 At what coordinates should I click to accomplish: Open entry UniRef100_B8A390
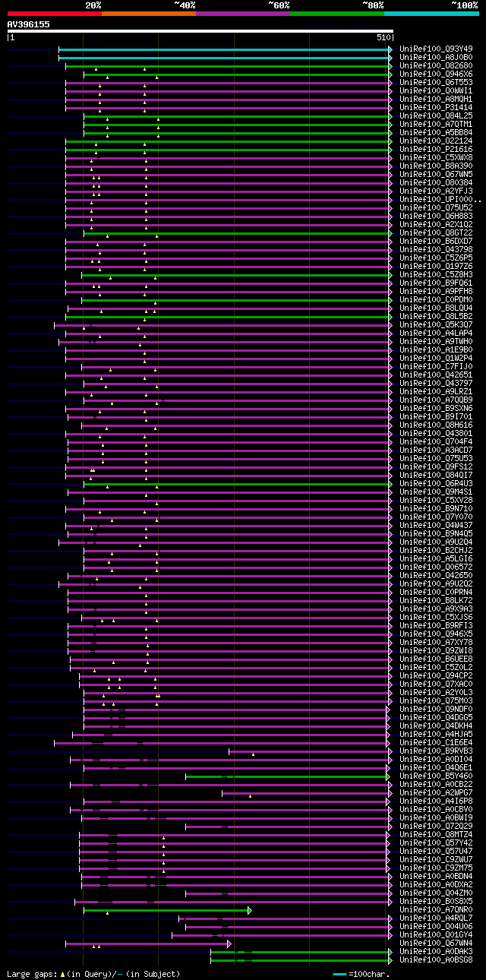point(436,166)
